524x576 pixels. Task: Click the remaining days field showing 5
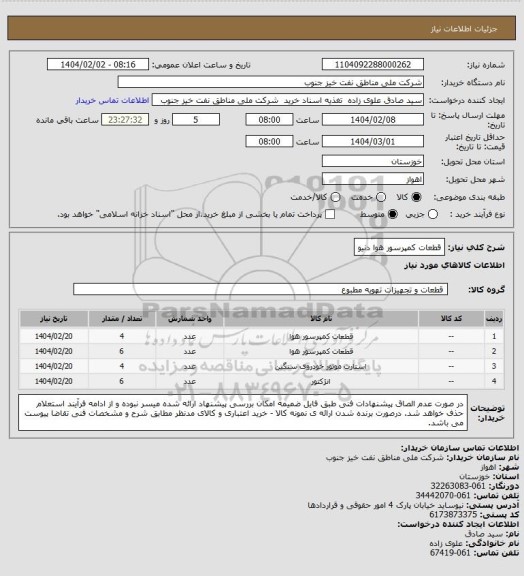click(x=196, y=120)
